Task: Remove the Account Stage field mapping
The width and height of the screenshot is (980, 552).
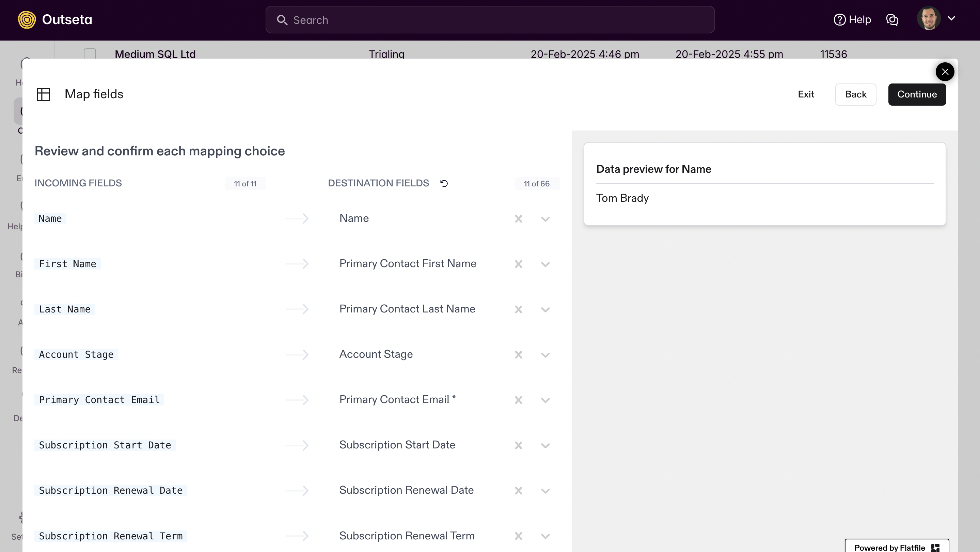Action: coord(518,354)
